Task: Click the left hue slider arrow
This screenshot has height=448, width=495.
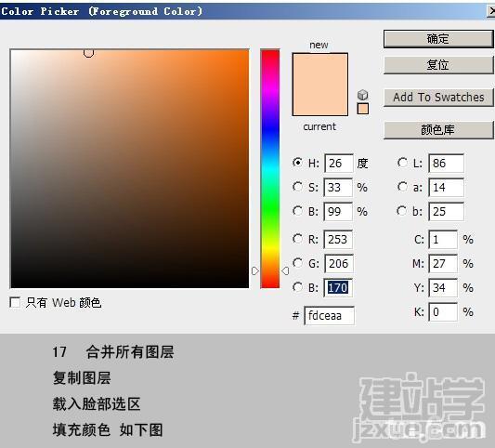Action: [x=255, y=270]
